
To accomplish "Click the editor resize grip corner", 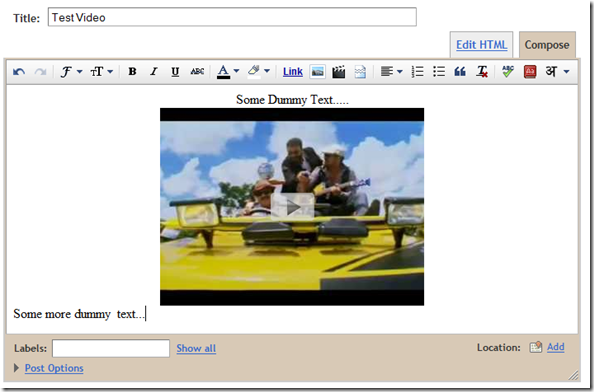I will (574, 375).
